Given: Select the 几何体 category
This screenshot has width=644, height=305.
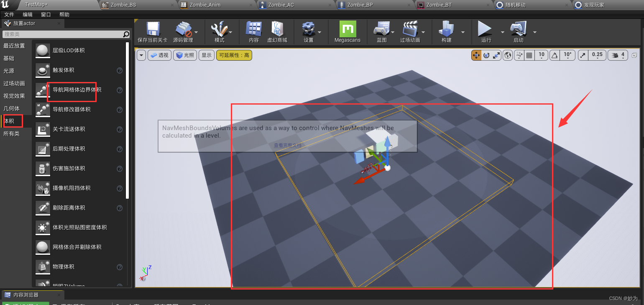Looking at the screenshot, I should tap(11, 108).
